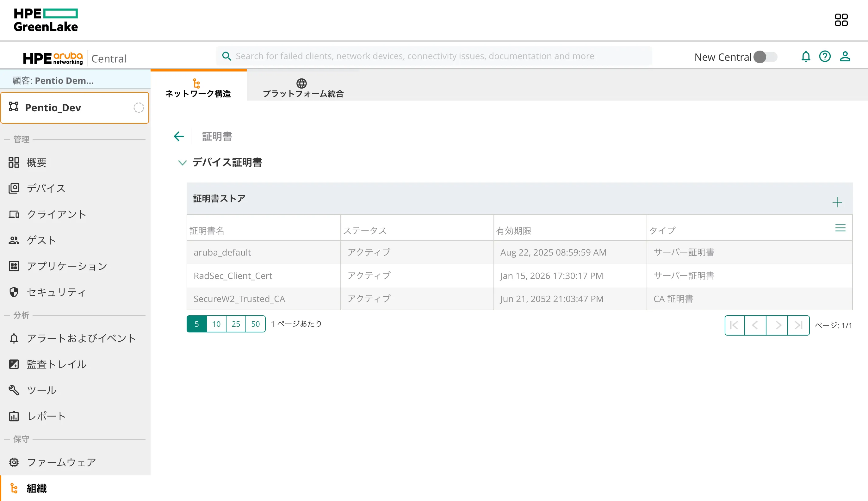The height and width of the screenshot is (501, 868).
Task: Click the RadSec_Client_Cert certificate row
Action: click(x=232, y=275)
